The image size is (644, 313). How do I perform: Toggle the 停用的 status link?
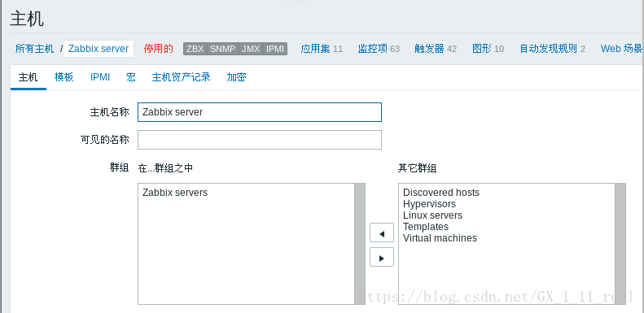159,49
